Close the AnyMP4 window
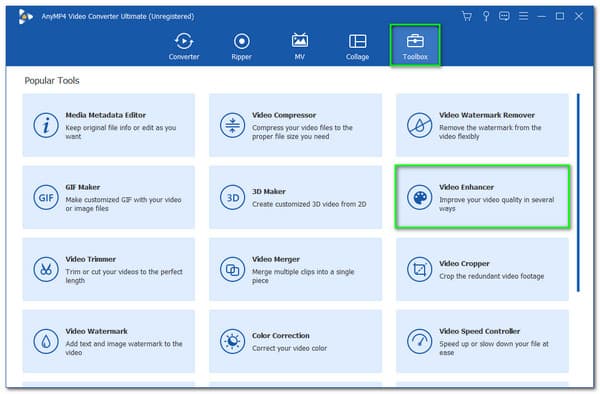The image size is (600, 394). pyautogui.click(x=579, y=16)
